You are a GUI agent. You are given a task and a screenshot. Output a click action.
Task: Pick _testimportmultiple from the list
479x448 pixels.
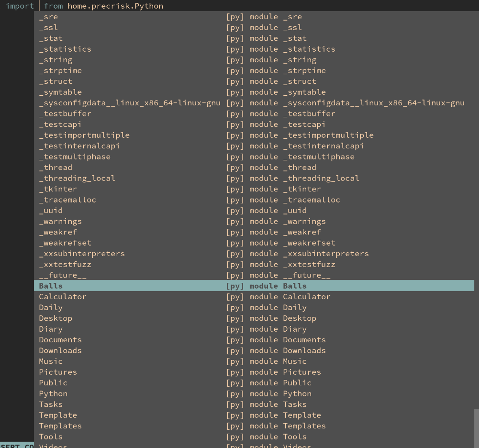coord(254,135)
